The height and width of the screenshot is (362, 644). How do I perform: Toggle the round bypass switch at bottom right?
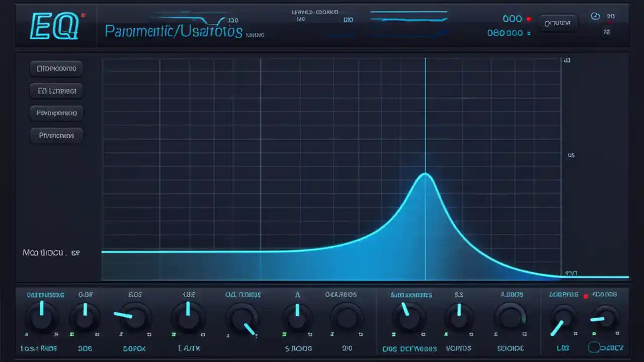595,347
